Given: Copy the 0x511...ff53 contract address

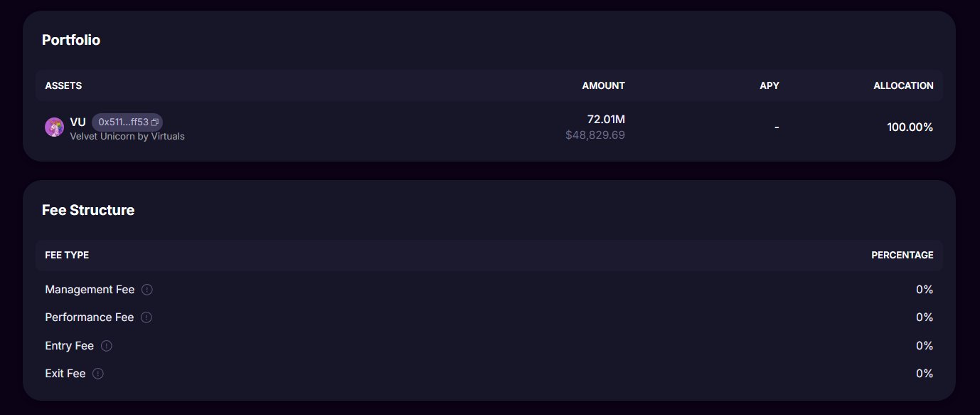Looking at the screenshot, I should (x=155, y=122).
